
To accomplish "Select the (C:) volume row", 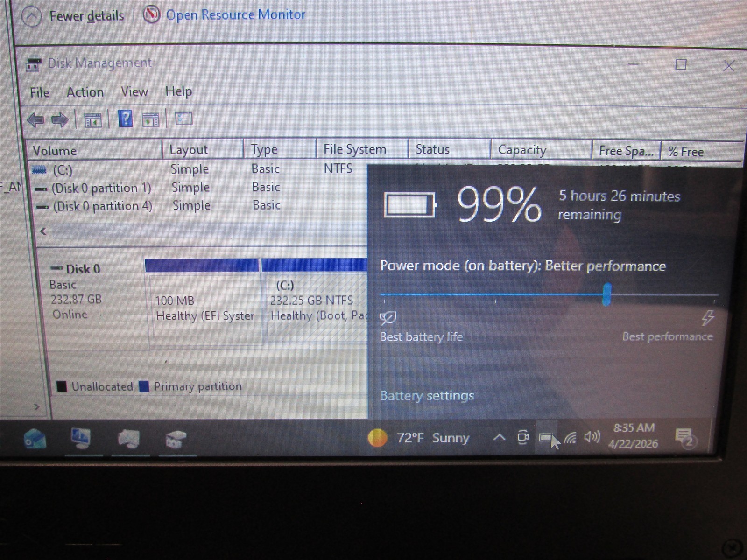I will coord(198,169).
